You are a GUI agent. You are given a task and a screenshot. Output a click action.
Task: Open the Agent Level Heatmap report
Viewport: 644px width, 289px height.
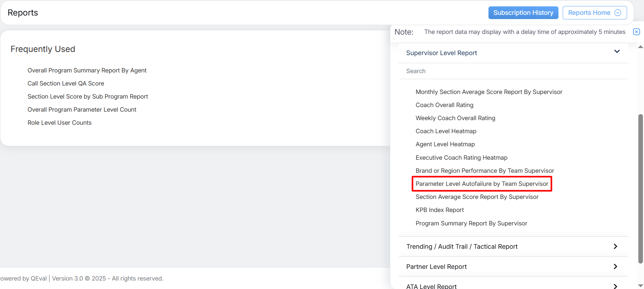tap(445, 144)
